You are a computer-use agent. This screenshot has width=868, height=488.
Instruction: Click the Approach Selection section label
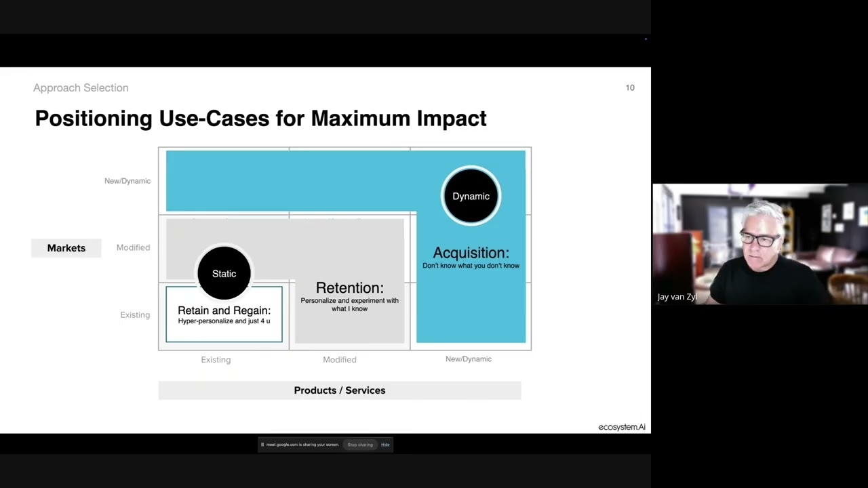pos(81,87)
